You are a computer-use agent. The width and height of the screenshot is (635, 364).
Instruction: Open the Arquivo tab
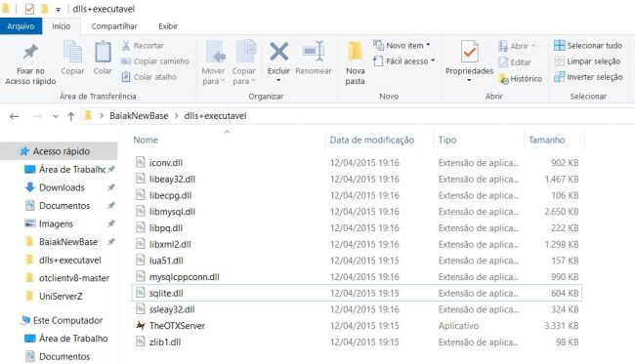[21, 26]
